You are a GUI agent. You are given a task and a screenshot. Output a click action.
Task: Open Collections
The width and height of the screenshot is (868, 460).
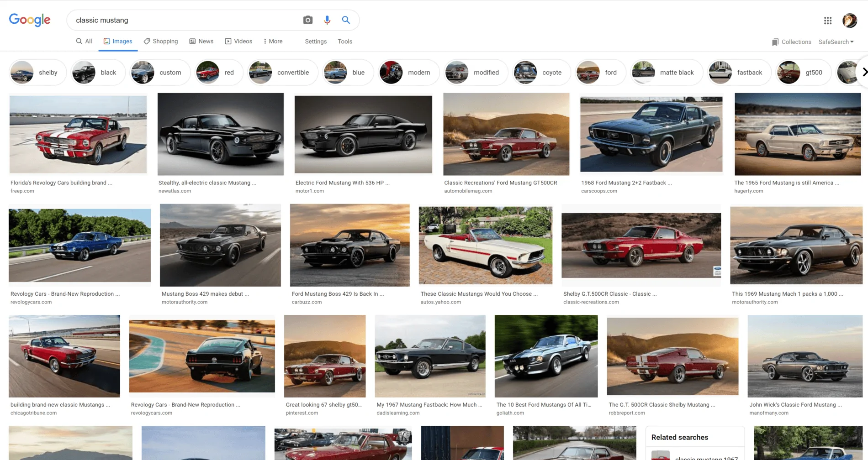(791, 42)
